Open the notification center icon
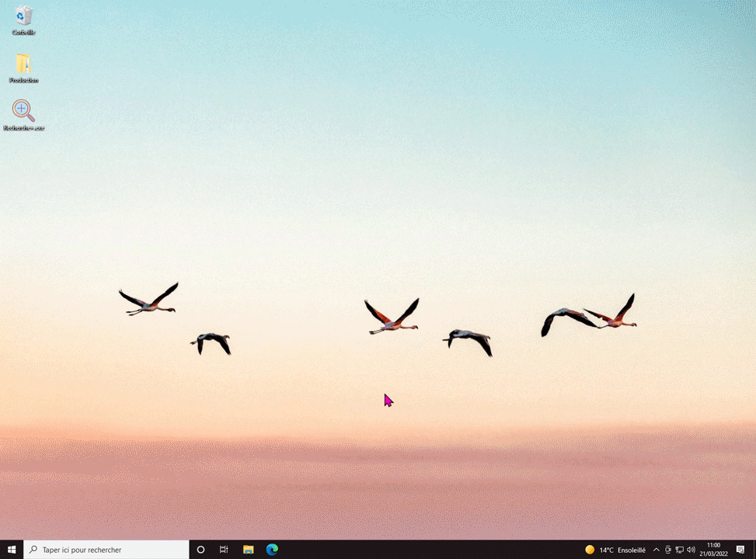 point(740,550)
